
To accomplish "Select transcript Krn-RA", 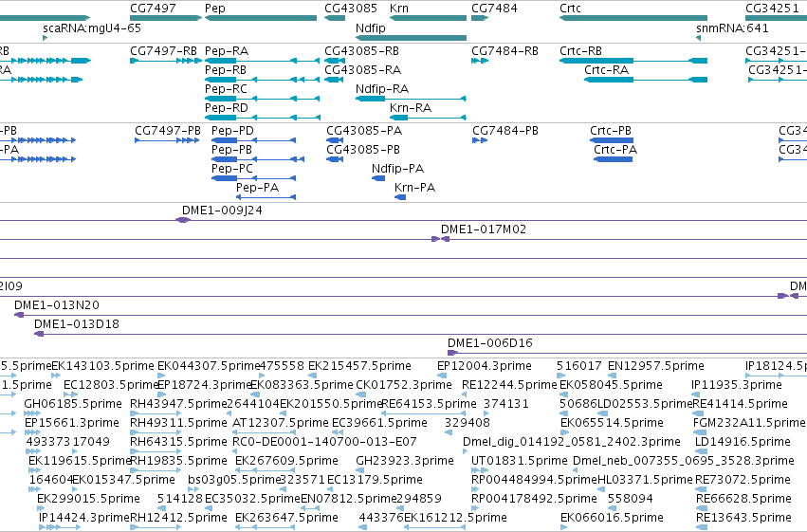I will (x=411, y=108).
